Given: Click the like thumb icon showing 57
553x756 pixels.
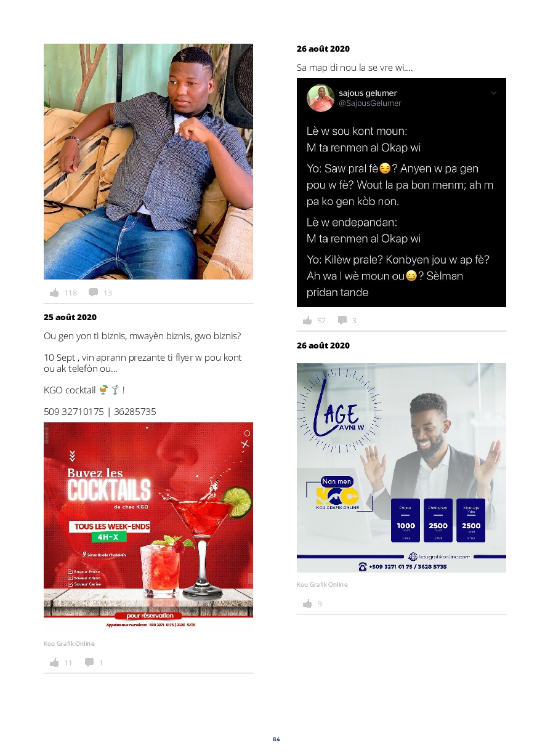Looking at the screenshot, I should 307,320.
